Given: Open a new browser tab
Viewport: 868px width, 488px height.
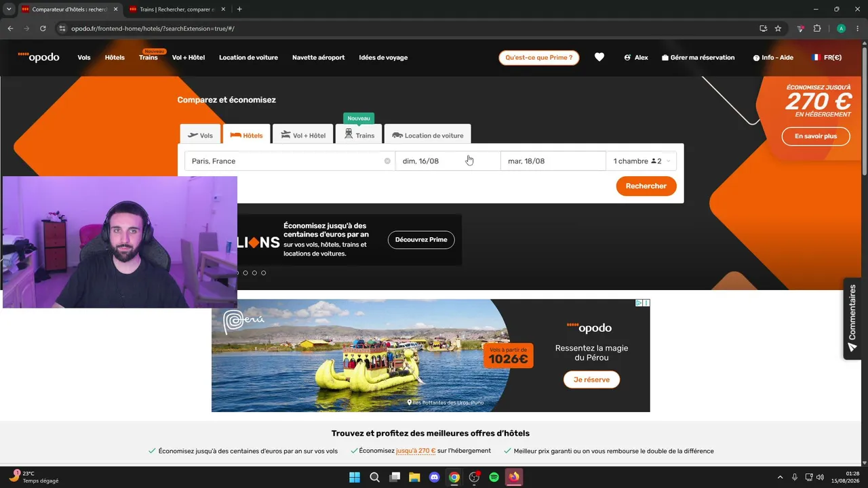Looking at the screenshot, I should point(239,9).
